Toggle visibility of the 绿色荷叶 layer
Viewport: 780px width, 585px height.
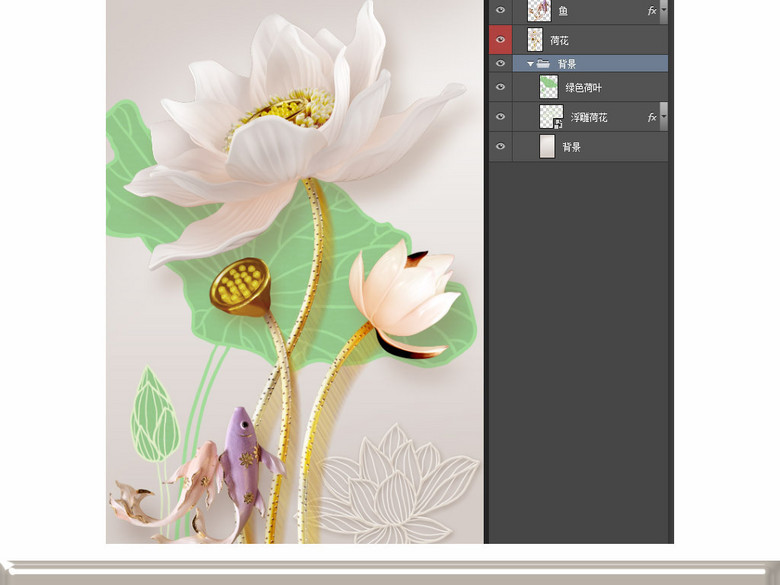click(500, 87)
